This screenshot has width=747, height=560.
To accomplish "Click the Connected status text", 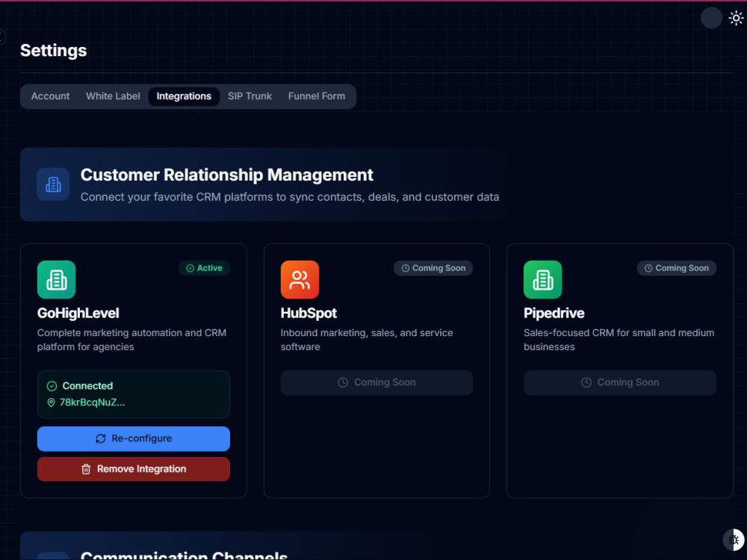I will pos(87,386).
